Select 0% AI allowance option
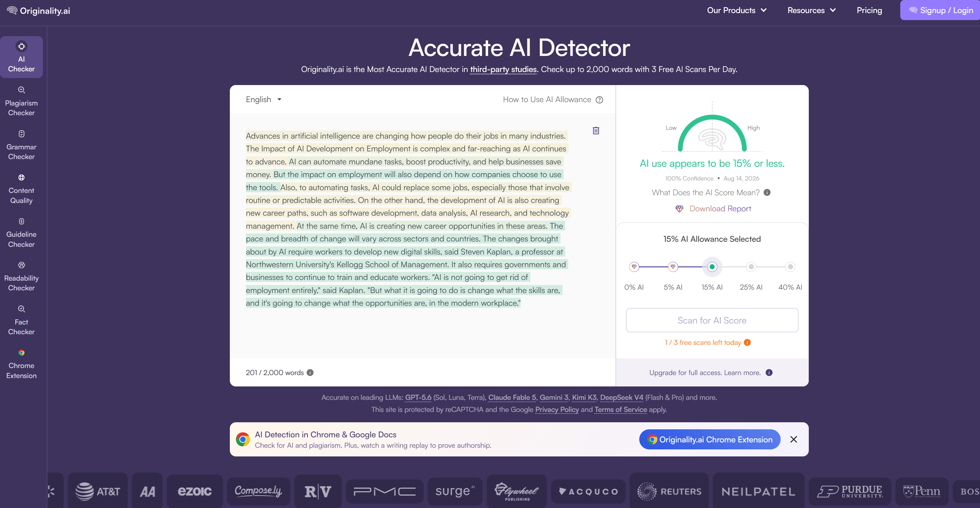 coord(634,267)
